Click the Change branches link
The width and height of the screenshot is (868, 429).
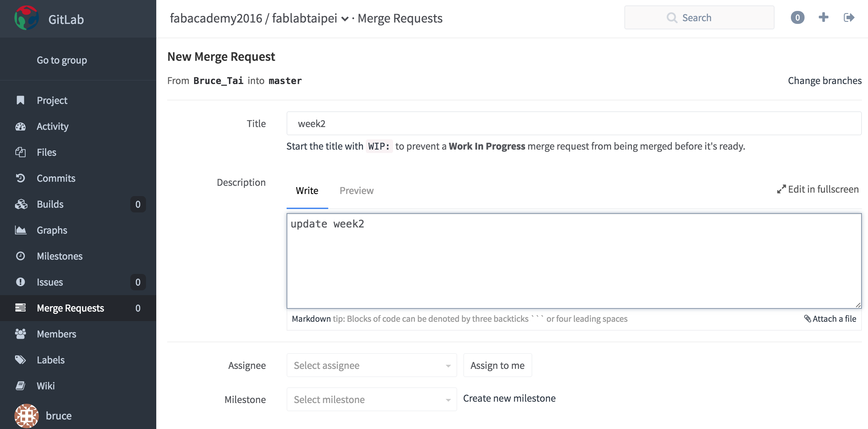(x=825, y=81)
